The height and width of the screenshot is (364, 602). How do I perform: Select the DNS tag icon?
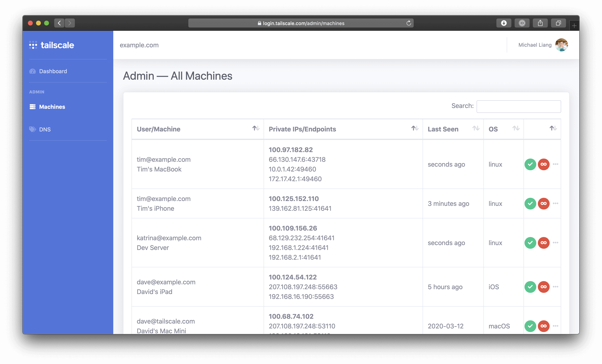33,129
